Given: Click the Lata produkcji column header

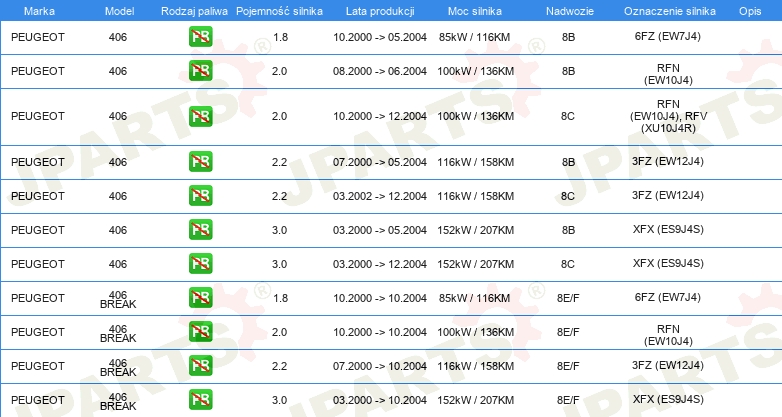Looking at the screenshot, I should point(380,11).
